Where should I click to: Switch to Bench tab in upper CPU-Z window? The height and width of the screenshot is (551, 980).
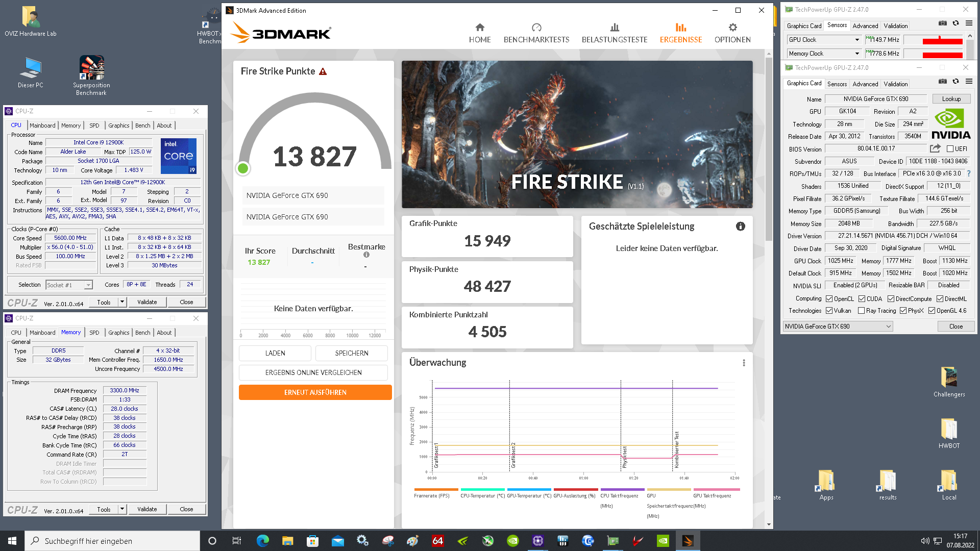143,126
